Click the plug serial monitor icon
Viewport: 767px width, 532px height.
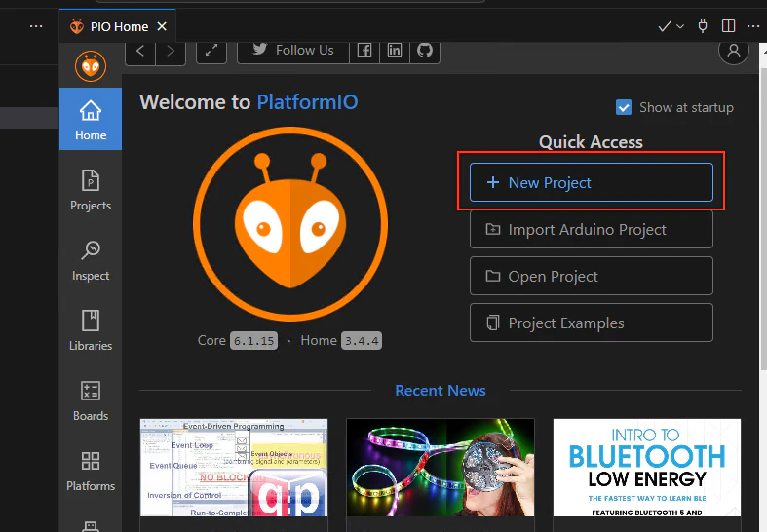click(703, 26)
